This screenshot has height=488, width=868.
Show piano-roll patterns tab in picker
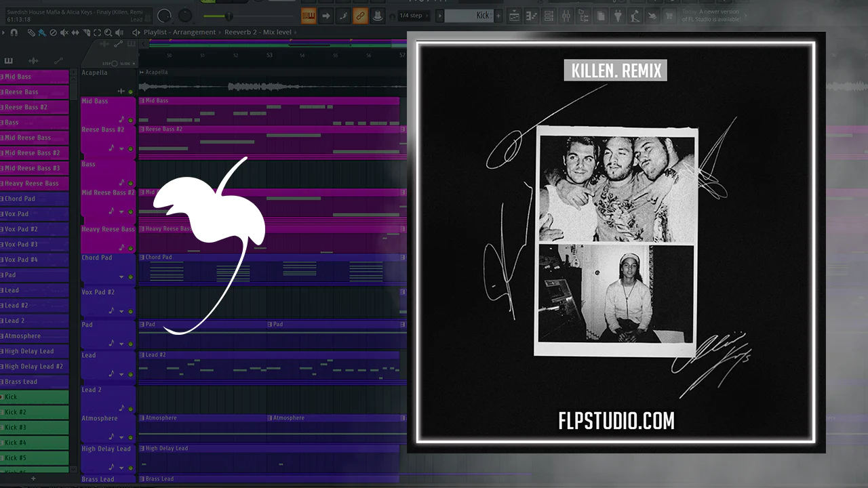coord(9,61)
